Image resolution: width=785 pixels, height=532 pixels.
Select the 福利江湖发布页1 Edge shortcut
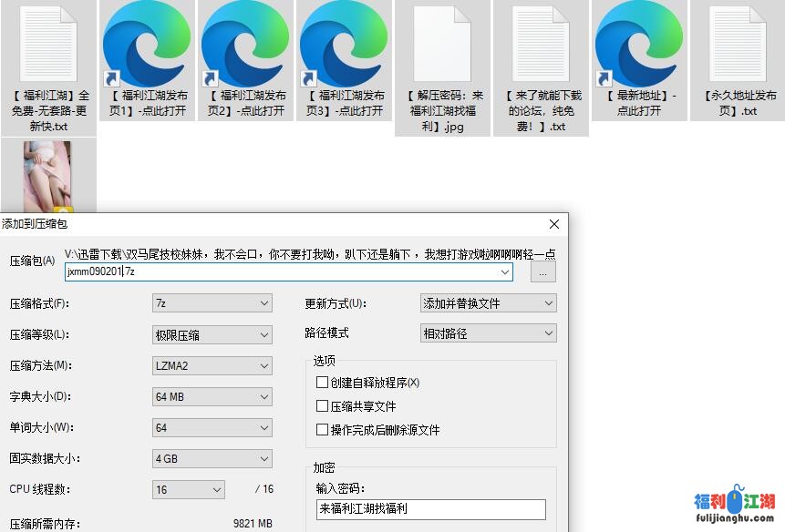pyautogui.click(x=147, y=46)
